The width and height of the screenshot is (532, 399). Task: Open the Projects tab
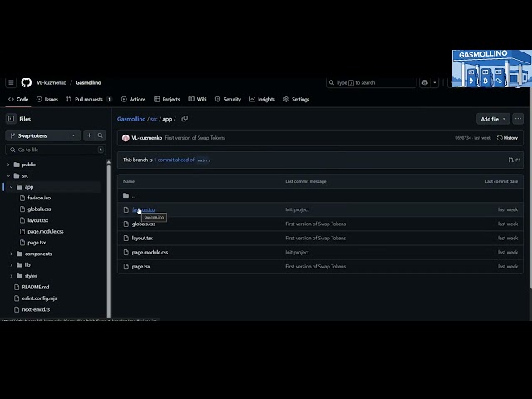[x=166, y=99]
